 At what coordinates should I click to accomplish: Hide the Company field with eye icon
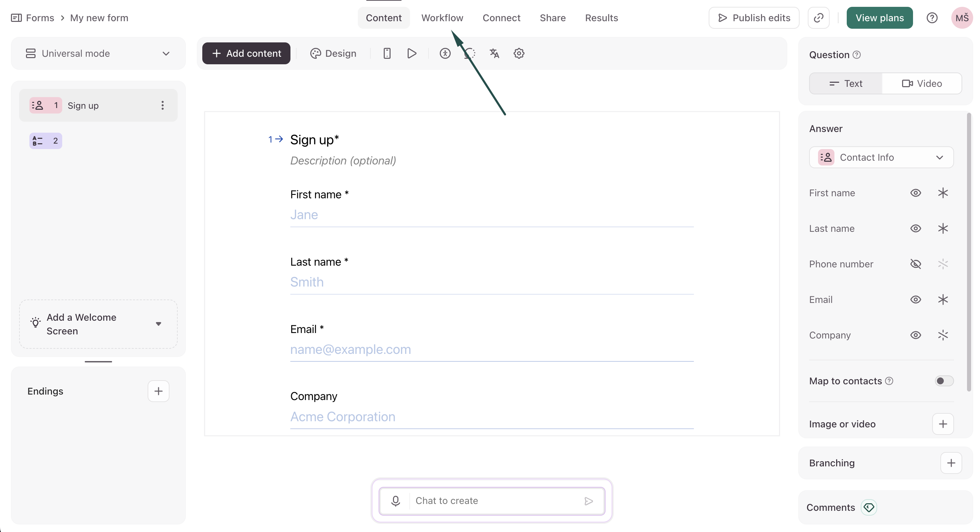click(916, 335)
